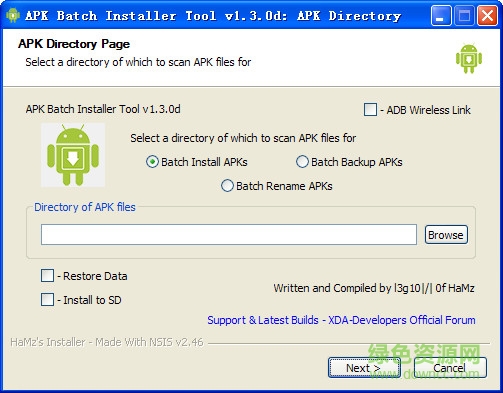Click the 'Directory of APK files' group label
This screenshot has height=393, width=503.
[85, 207]
